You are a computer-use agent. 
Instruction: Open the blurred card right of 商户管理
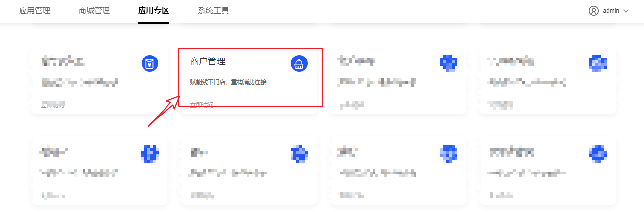(398, 80)
